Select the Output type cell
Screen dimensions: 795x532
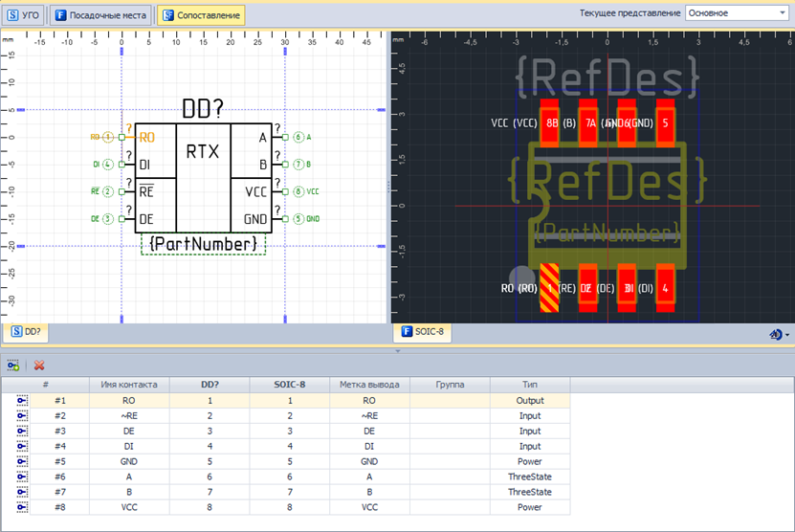point(530,401)
